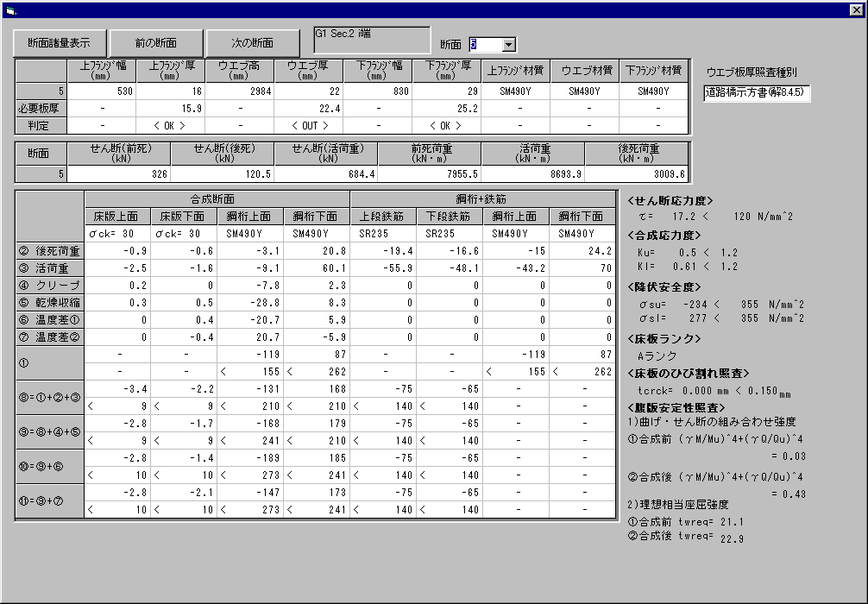The height and width of the screenshot is (604, 868).
Task: Select the 合成断面 column group header
Action: pyautogui.click(x=217, y=199)
